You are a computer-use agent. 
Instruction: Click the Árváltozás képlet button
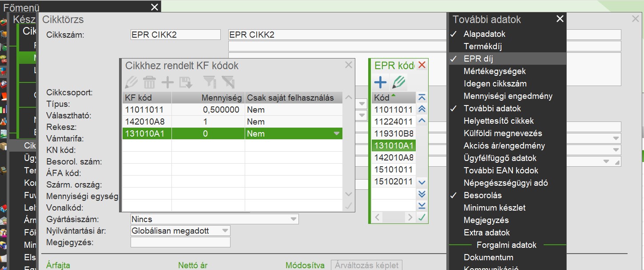point(367,265)
